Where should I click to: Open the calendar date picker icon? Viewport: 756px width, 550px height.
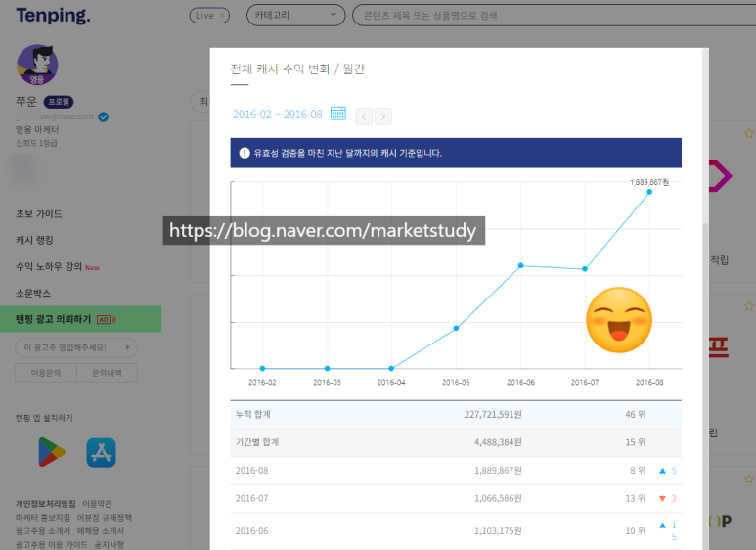tap(338, 114)
